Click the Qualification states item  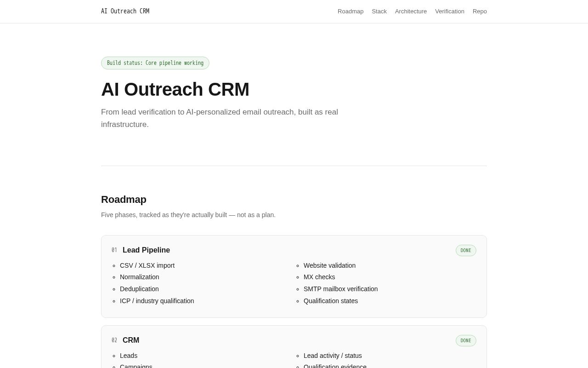(331, 301)
